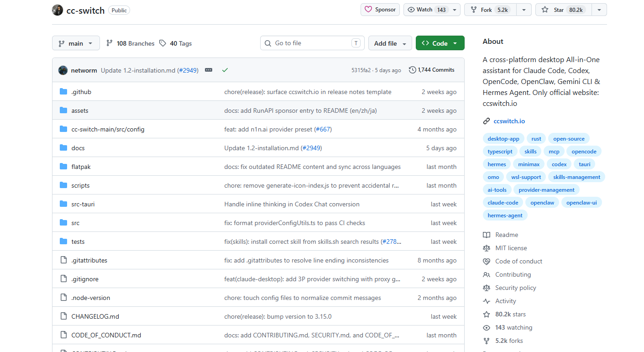Open the 1,744 Commits history
This screenshot has height=352, width=644.
(432, 70)
